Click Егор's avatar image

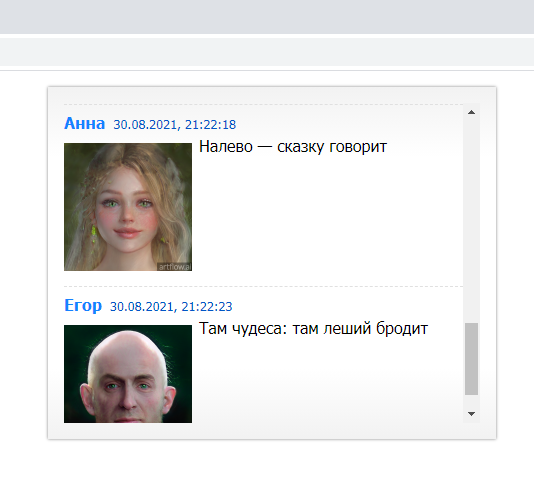pyautogui.click(x=128, y=374)
